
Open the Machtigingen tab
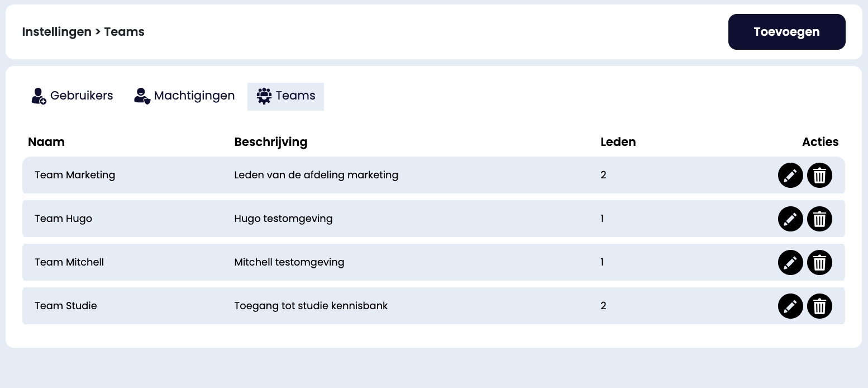click(184, 96)
